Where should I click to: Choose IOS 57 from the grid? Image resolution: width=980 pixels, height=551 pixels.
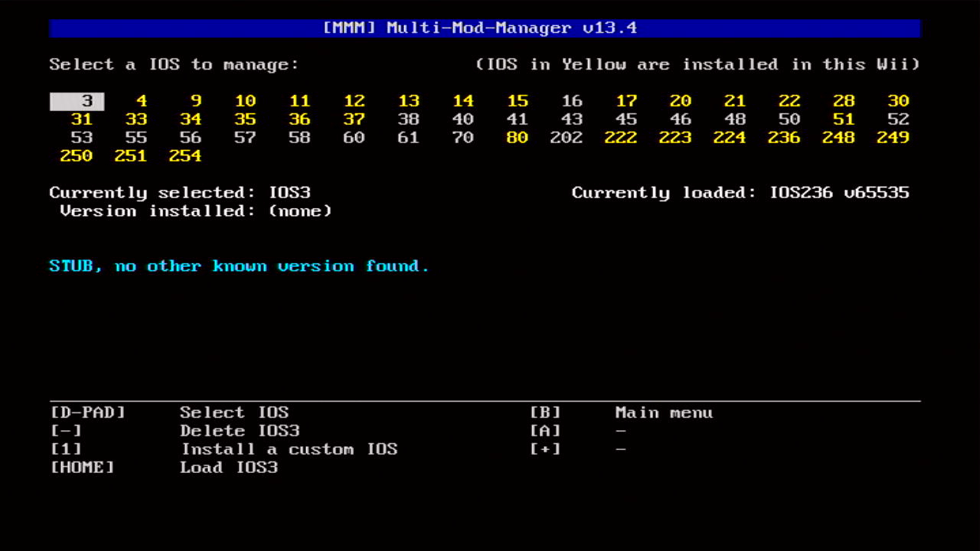[245, 138]
